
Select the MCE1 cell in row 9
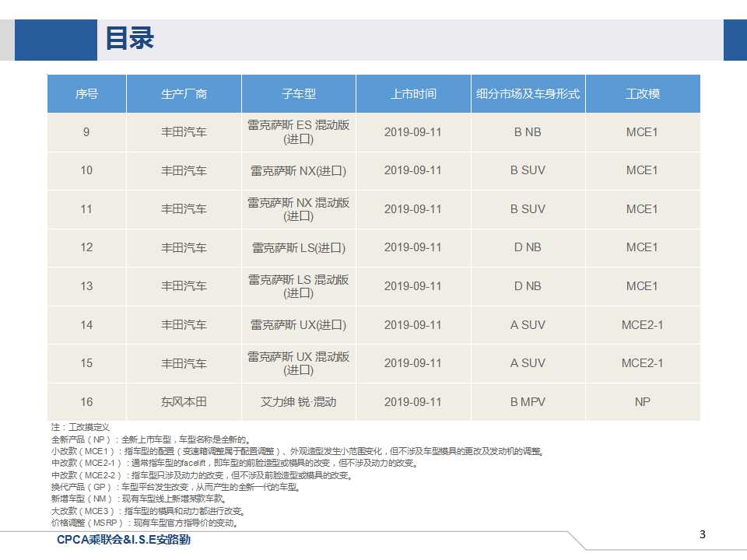pos(643,132)
